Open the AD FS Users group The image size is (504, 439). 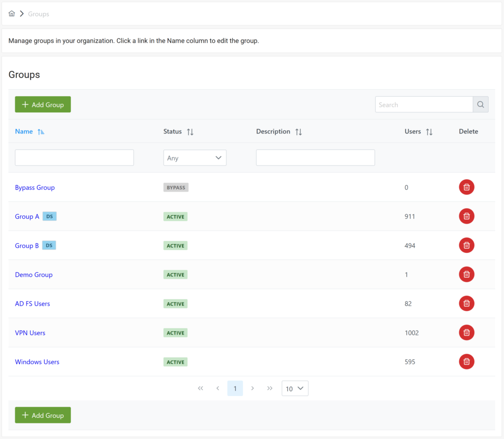(32, 304)
